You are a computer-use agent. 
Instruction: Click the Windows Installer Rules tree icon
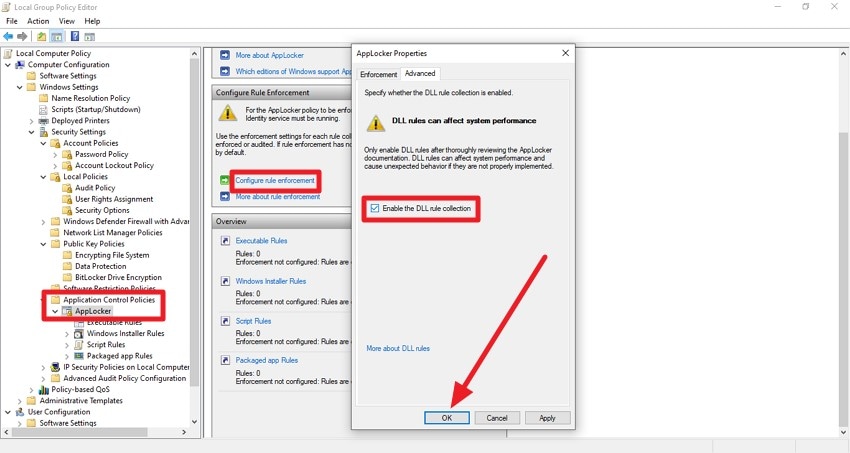pos(79,334)
